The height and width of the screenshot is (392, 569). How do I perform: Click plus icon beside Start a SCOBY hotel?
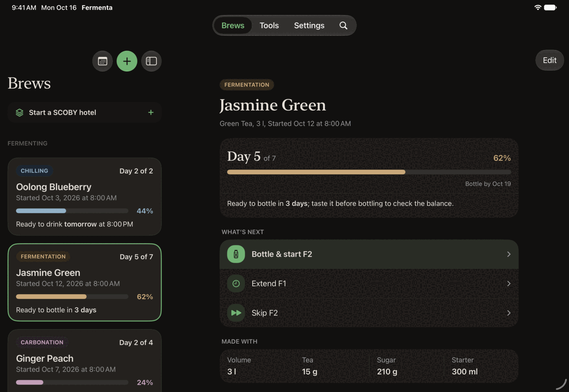[151, 113]
